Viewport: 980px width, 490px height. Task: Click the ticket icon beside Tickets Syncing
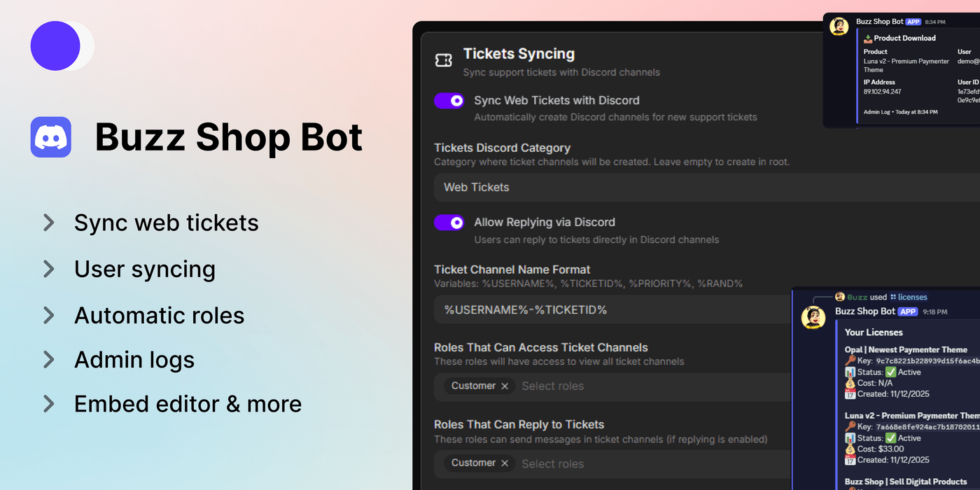coord(443,60)
